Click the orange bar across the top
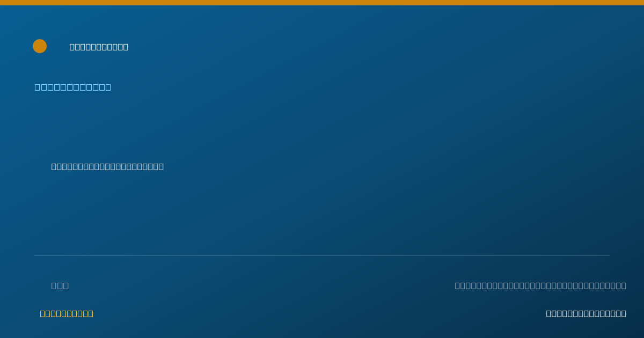The height and width of the screenshot is (338, 644). click(322, 3)
